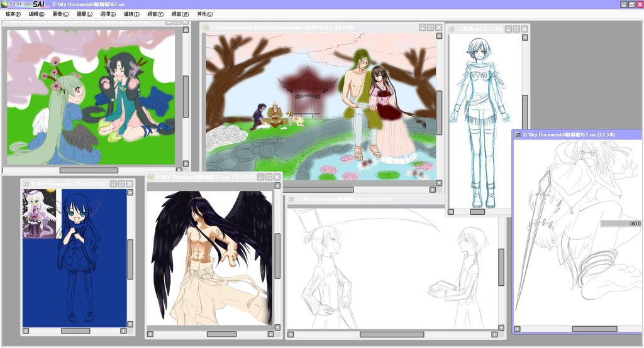The width and height of the screenshot is (644, 348).
Task: Click horizontal scrollbar thumb in psd winged-figure window
Action: 221,334
